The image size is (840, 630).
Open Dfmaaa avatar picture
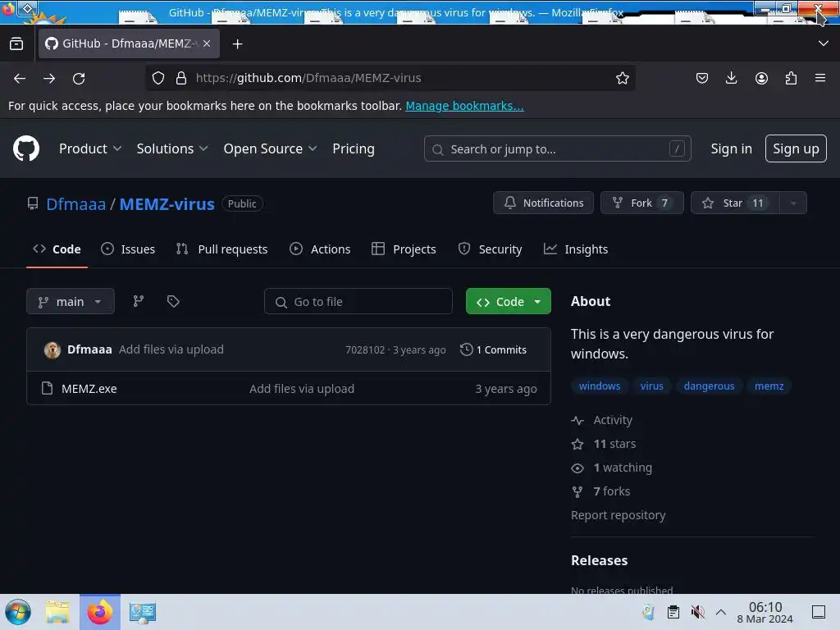click(x=52, y=349)
